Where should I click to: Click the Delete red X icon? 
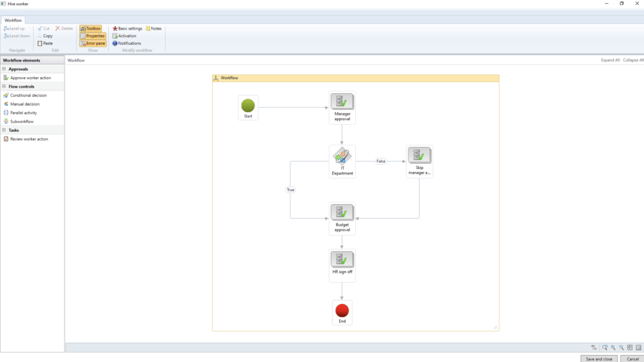[58, 28]
